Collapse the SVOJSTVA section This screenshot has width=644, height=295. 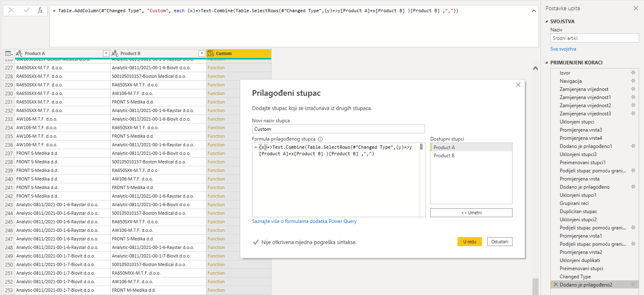[547, 22]
